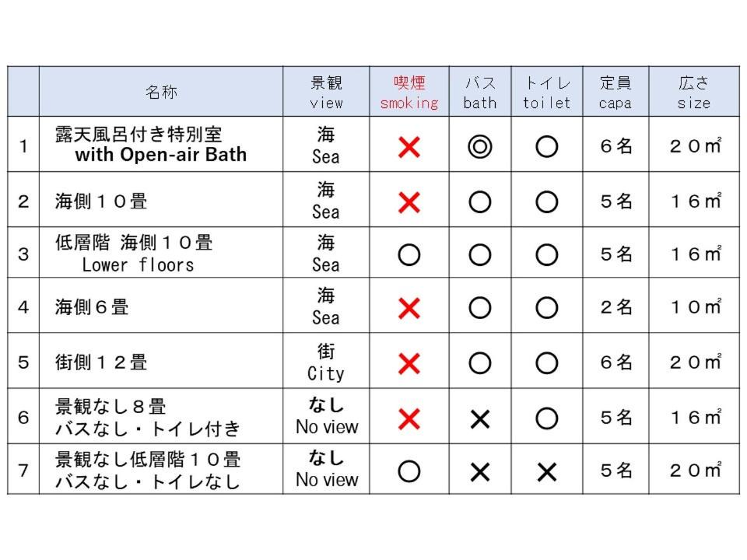The height and width of the screenshot is (560, 747).
Task: Click the 'Lower floors' room name cell
Action: pos(138,264)
